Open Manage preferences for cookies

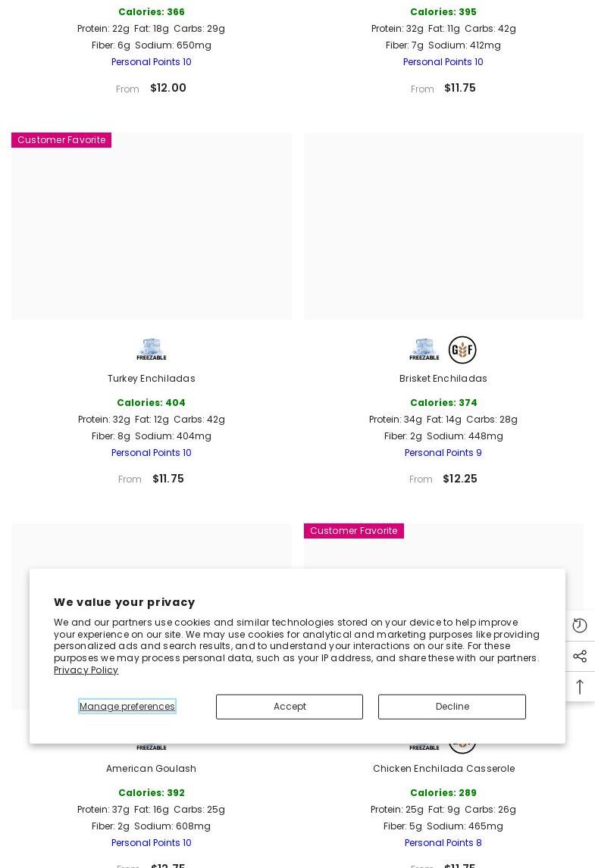click(127, 707)
